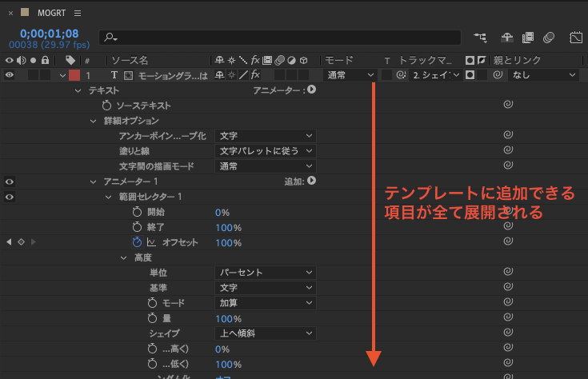
Task: Select the layer named モーショングラ…は
Action: click(173, 76)
